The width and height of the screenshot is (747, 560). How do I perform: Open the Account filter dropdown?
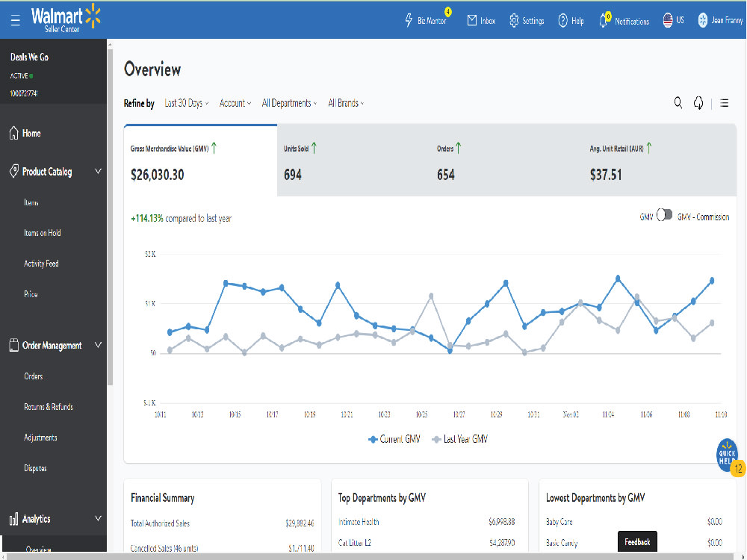tap(235, 103)
